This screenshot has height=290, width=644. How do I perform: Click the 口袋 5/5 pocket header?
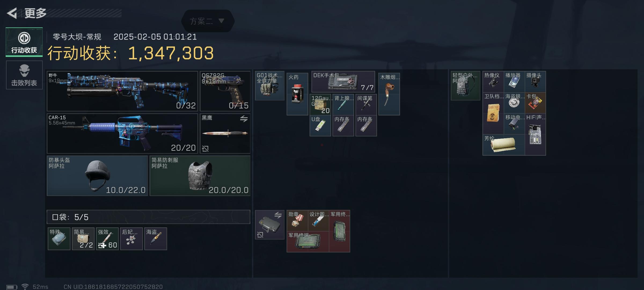tap(148, 217)
